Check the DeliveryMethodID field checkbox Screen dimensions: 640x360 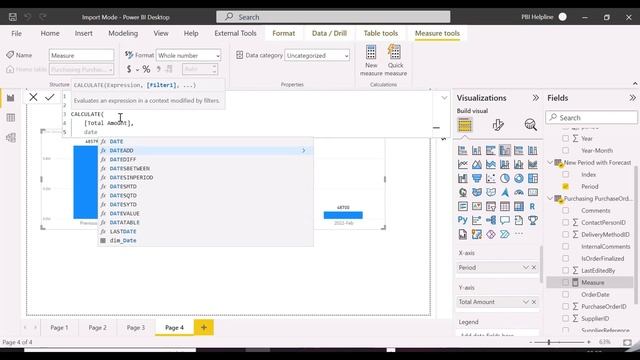[565, 234]
